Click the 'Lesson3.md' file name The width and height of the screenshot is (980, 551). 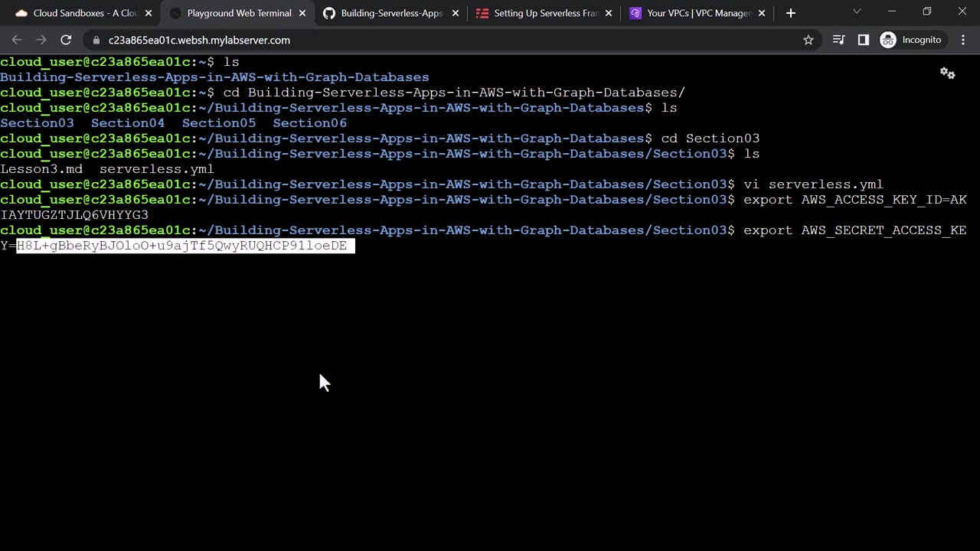point(41,169)
